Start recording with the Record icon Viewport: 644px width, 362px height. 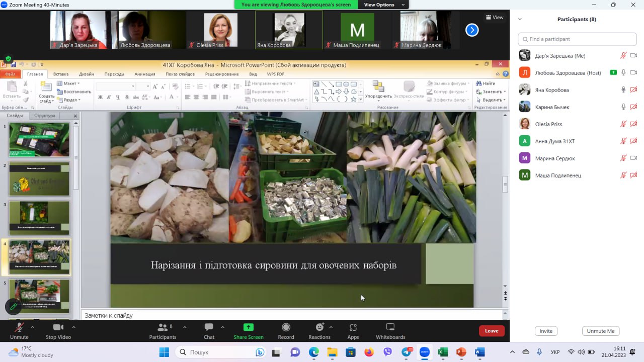(286, 328)
